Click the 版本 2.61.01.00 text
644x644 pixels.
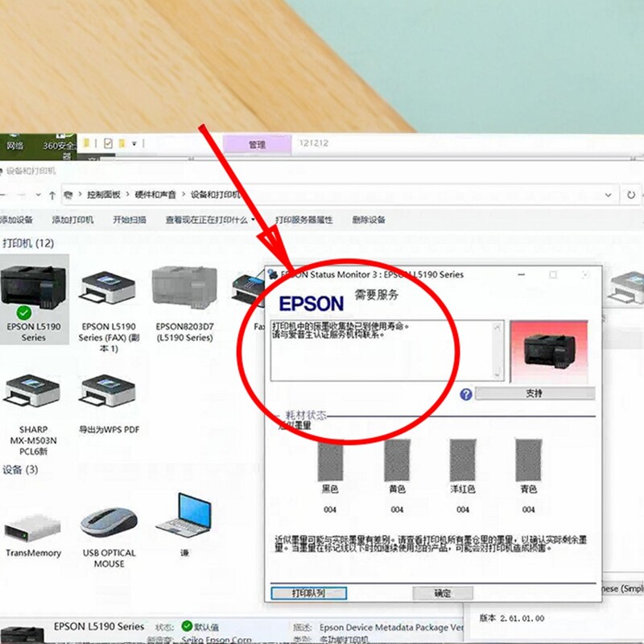tap(512, 618)
